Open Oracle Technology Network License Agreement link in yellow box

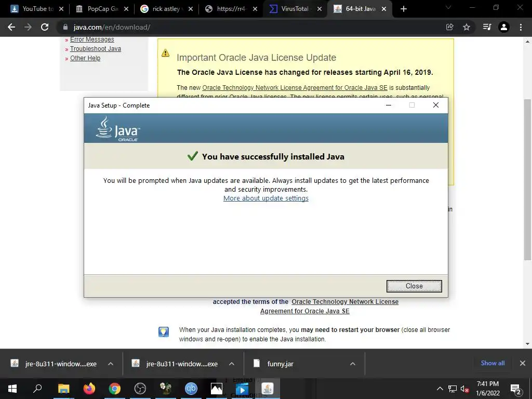click(295, 87)
